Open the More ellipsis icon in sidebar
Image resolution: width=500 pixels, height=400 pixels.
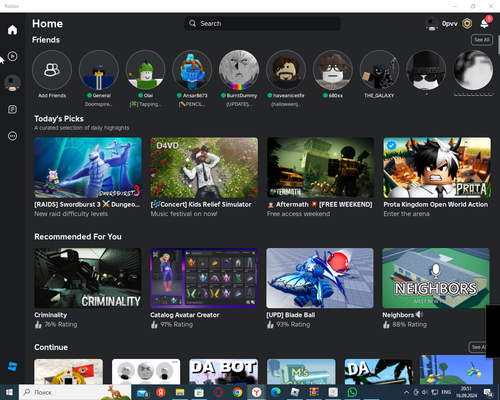(12, 136)
